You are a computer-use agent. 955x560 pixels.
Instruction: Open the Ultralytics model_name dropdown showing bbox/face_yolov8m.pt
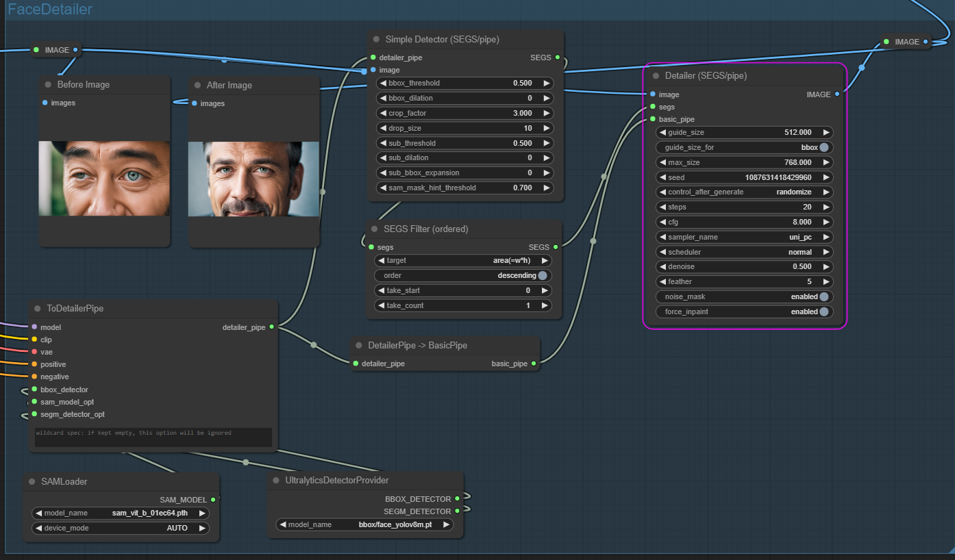364,524
